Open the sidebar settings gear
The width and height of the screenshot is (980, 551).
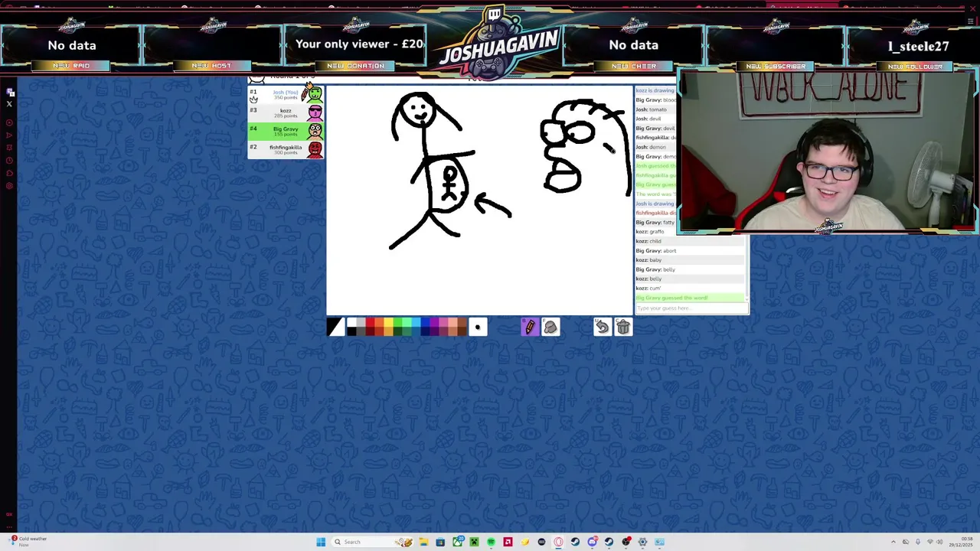point(9,186)
